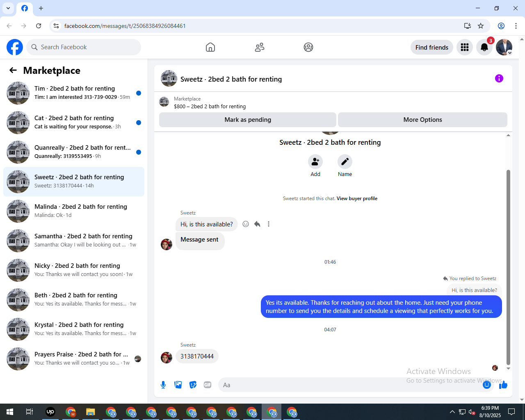This screenshot has width=525, height=420.
Task: Click the 3138170444 message bubble
Action: (x=197, y=356)
